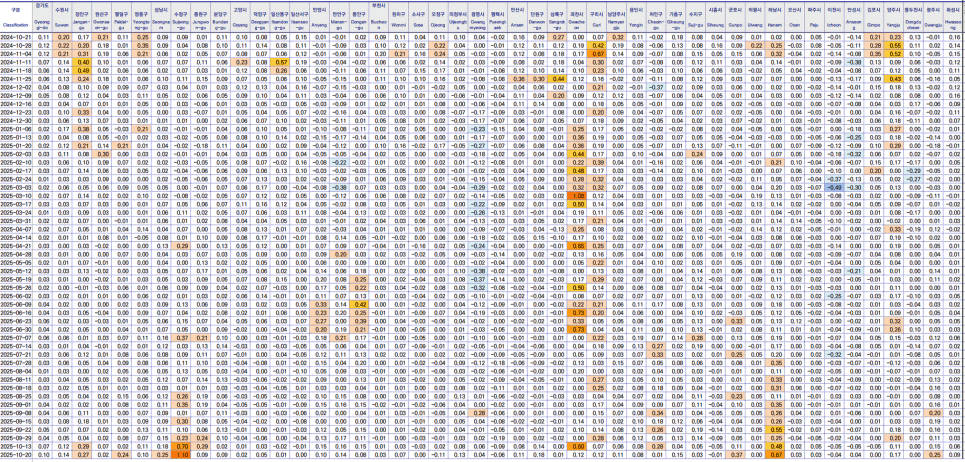This screenshot has height=462, width=965.
Task: Click the 0.57 cell in 2024-11-11 row
Action: pos(282,62)
